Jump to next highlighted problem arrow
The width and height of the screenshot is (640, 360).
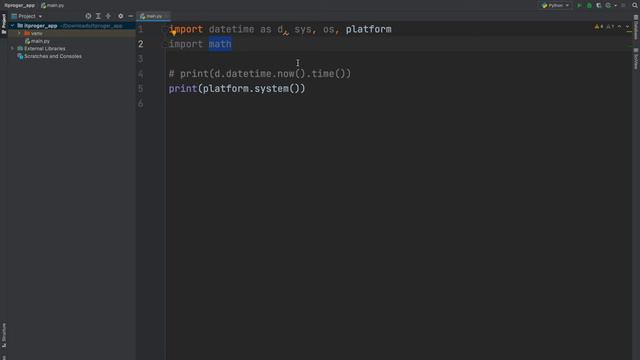[x=628, y=27]
